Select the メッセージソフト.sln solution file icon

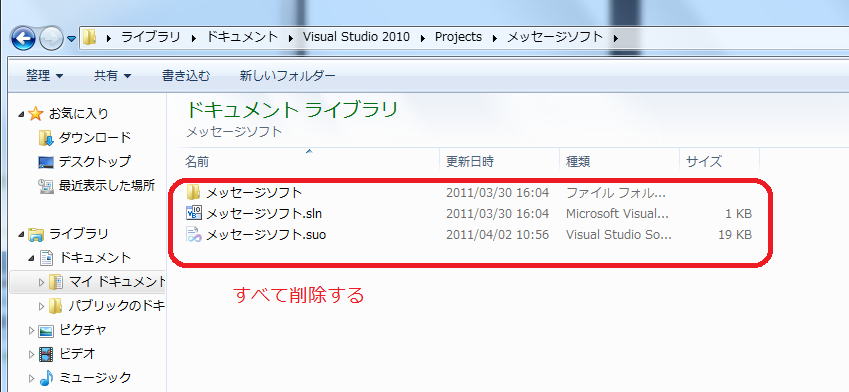[193, 213]
